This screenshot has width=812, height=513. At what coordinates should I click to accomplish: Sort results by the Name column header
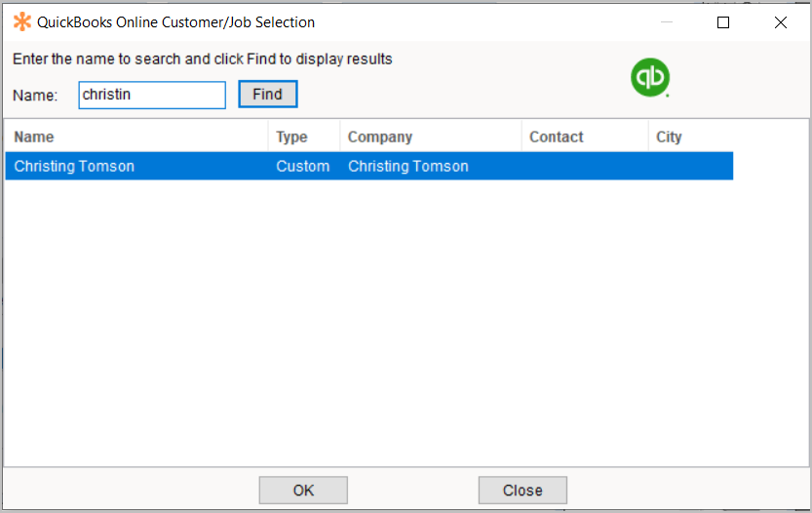pyautogui.click(x=136, y=137)
